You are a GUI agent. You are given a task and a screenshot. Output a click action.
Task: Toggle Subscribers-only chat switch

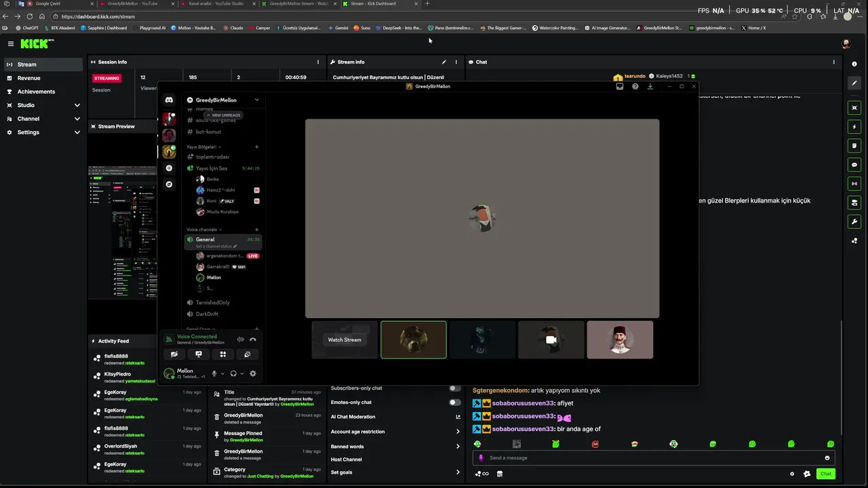pyautogui.click(x=455, y=388)
